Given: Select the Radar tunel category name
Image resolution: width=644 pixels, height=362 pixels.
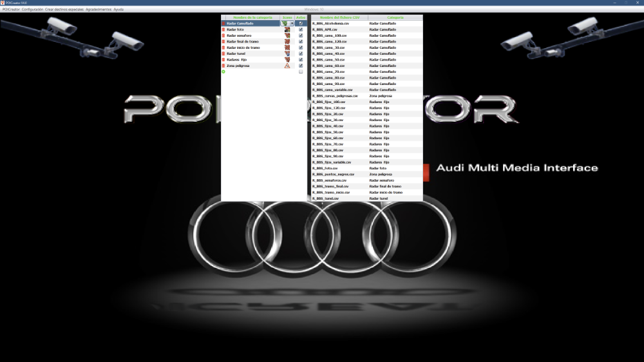Looking at the screenshot, I should pyautogui.click(x=236, y=54).
